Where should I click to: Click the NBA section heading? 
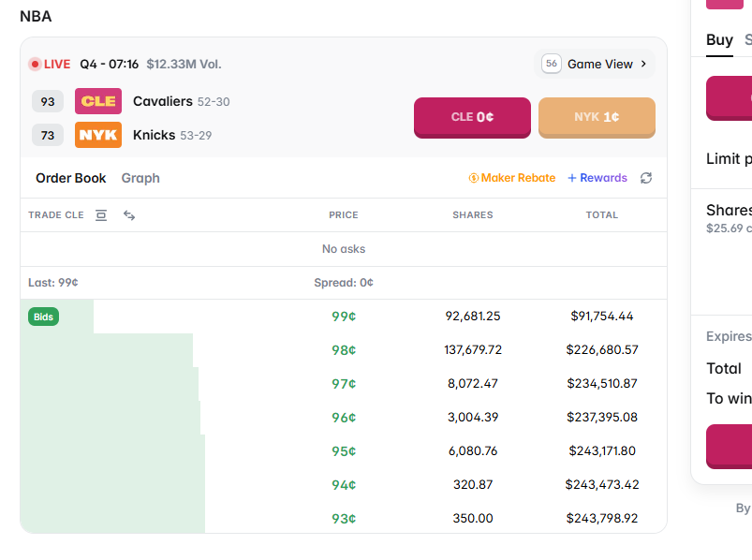[36, 16]
